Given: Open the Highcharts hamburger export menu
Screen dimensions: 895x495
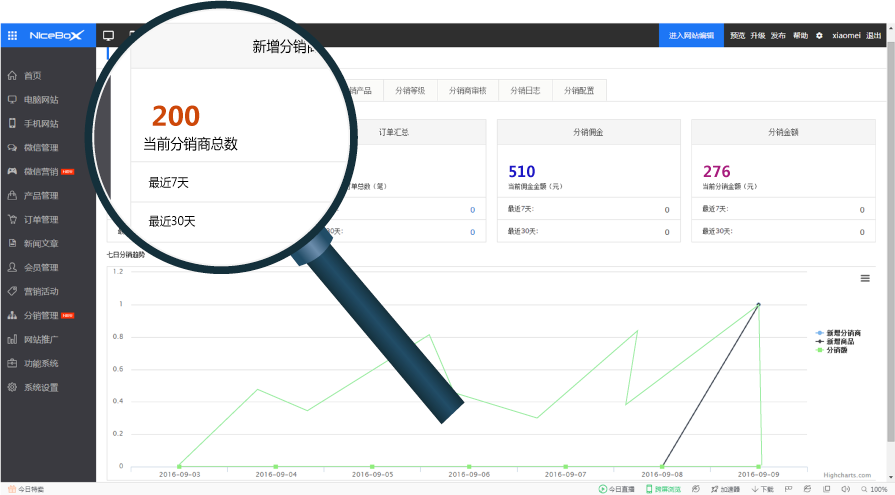Looking at the screenshot, I should pos(865,278).
